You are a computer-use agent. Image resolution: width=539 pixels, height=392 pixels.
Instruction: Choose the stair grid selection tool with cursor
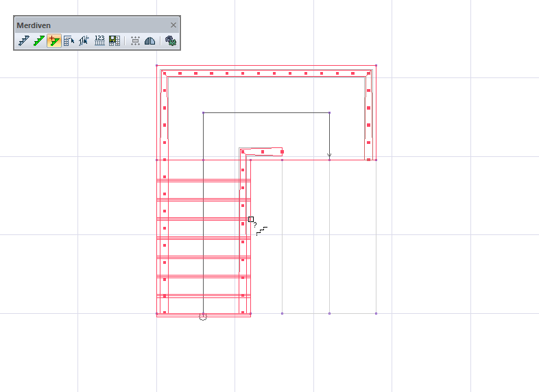[x=69, y=41]
